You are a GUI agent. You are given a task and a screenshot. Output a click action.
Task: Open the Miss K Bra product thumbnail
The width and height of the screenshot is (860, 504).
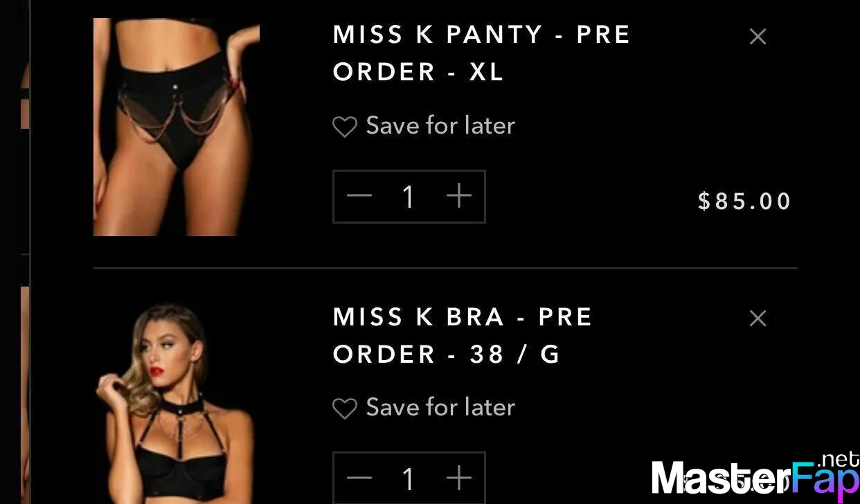click(177, 402)
